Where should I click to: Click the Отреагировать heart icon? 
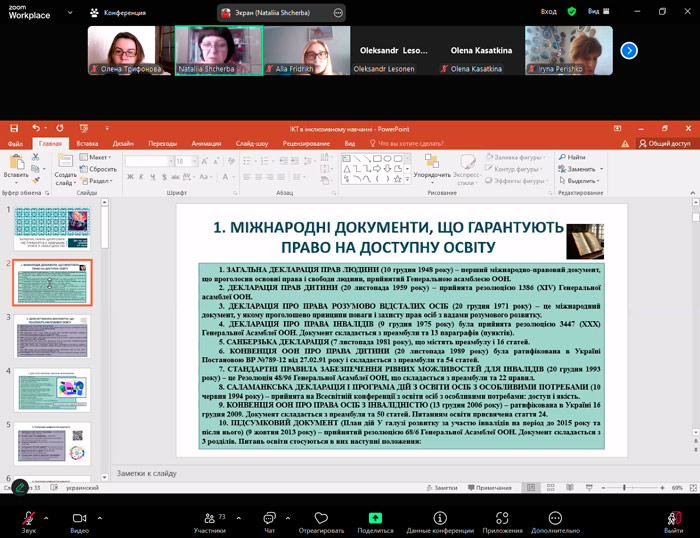point(321,519)
